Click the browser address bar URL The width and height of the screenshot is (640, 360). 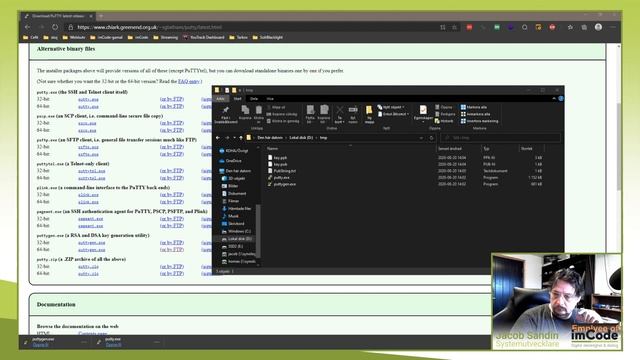tap(149, 27)
